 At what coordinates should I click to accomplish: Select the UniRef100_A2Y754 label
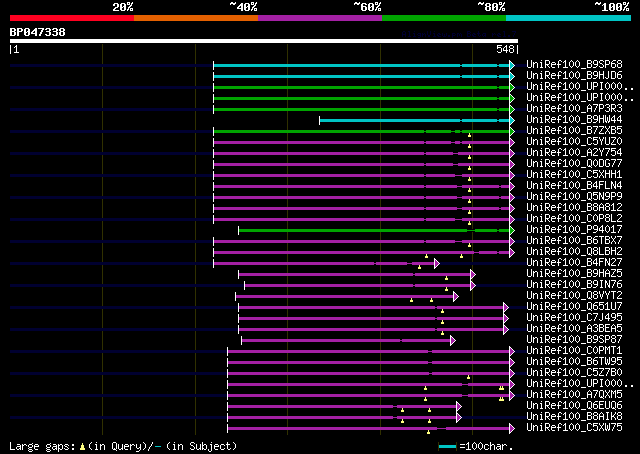point(574,153)
